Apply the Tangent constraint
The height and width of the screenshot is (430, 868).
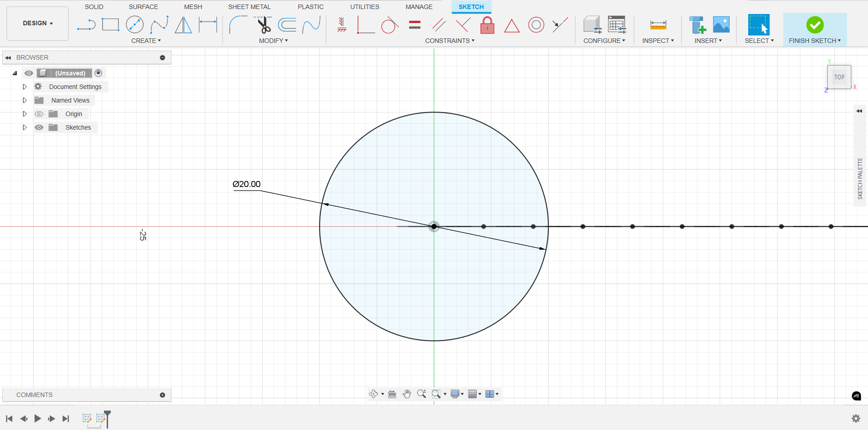(390, 25)
